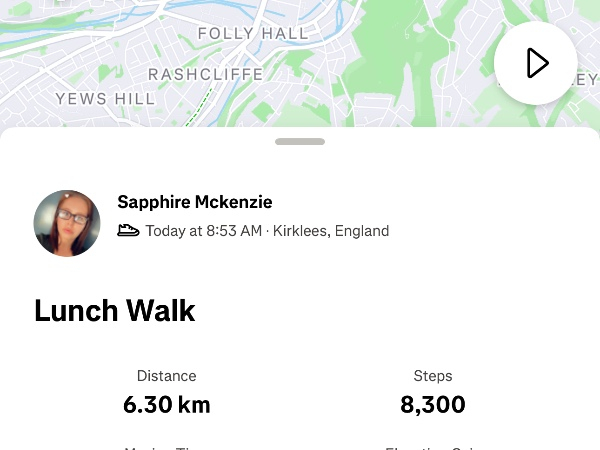Click the Kirklees, England location text

click(331, 231)
